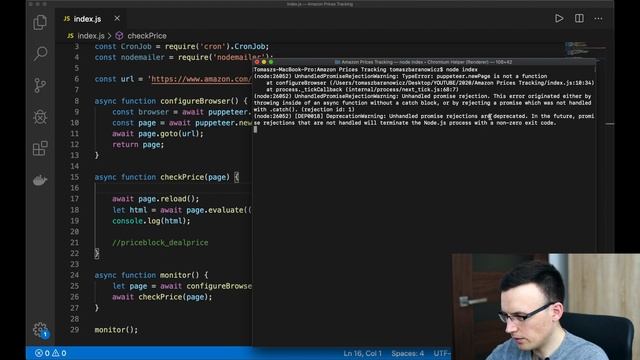Click the UTF-8 encoding status item

click(442, 353)
